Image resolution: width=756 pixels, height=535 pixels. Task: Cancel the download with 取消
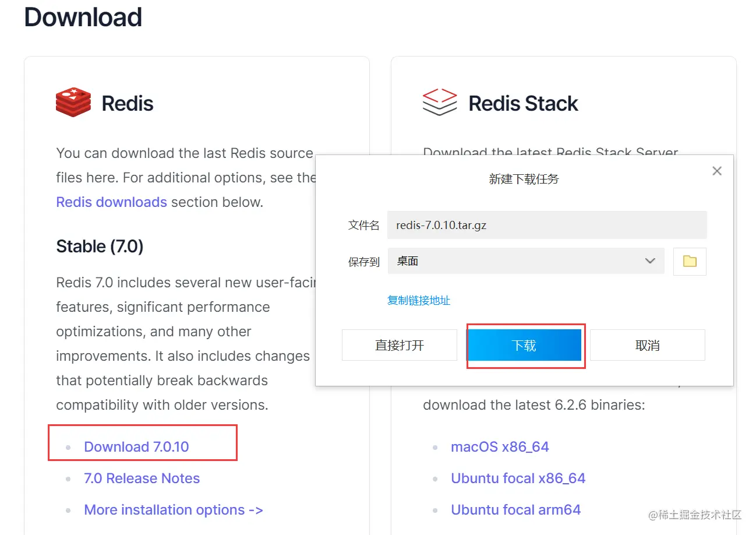tap(648, 345)
